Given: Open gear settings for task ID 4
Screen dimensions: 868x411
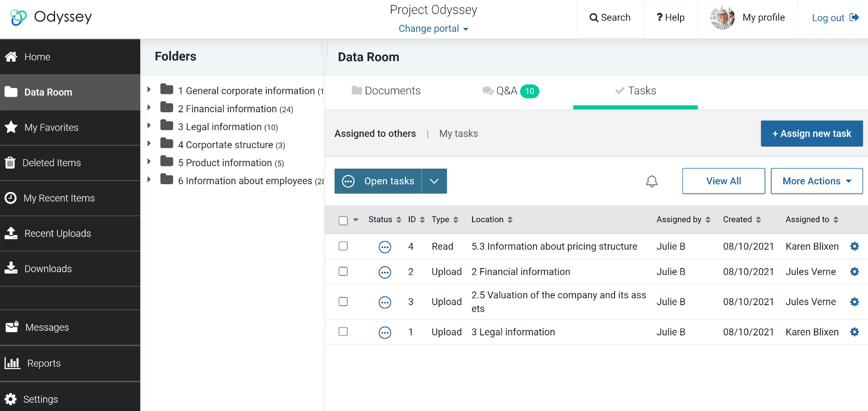Looking at the screenshot, I should (x=854, y=247).
